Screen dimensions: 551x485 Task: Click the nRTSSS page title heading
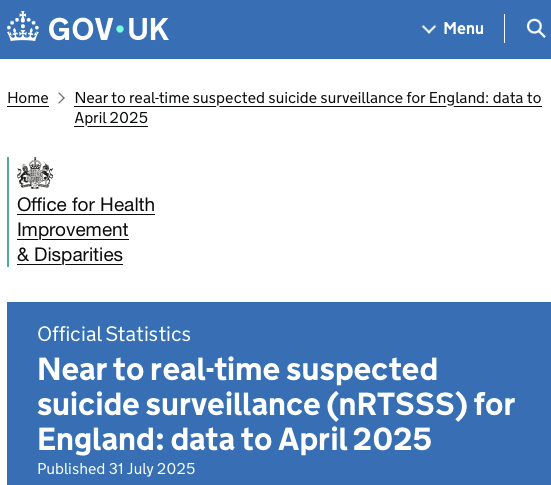pos(276,404)
